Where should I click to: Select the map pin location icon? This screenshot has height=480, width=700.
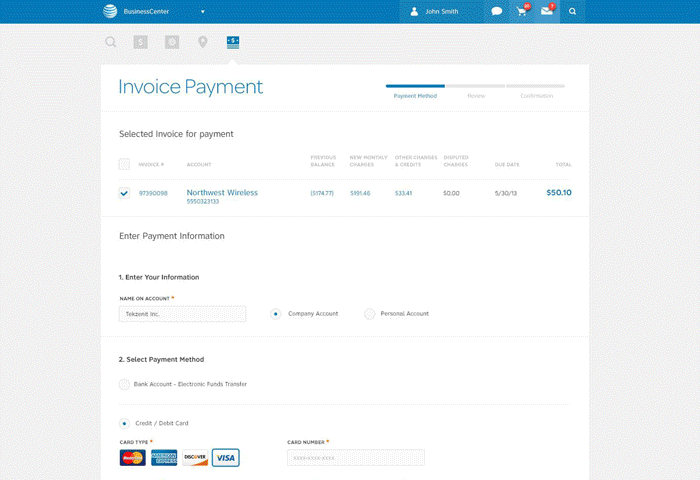203,42
